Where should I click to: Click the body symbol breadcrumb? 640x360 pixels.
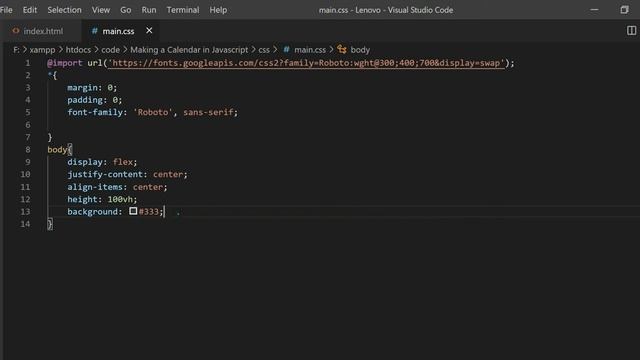(360, 50)
